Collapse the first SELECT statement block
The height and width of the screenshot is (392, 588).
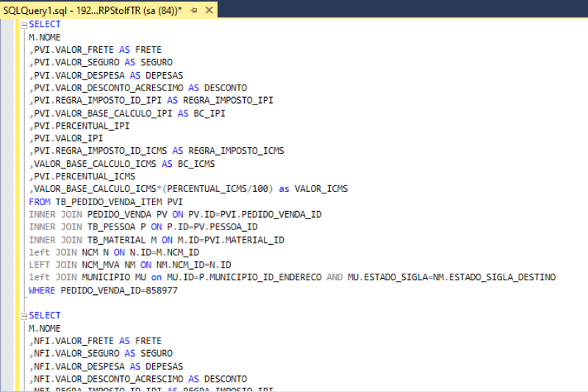tap(24, 25)
